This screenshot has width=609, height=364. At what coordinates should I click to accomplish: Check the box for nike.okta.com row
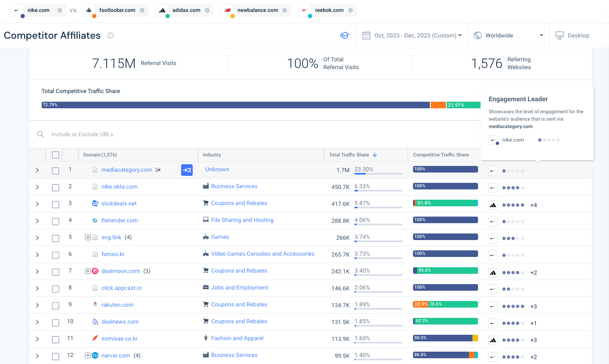coord(56,188)
